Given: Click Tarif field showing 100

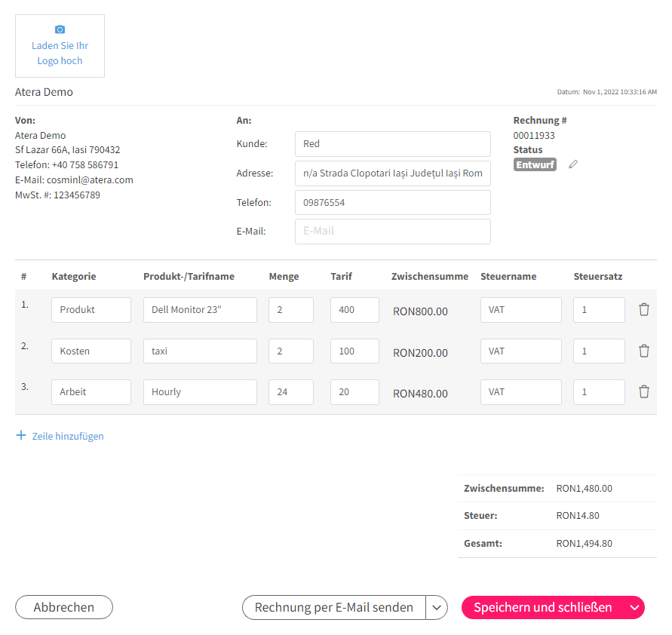Looking at the screenshot, I should click(x=354, y=351).
